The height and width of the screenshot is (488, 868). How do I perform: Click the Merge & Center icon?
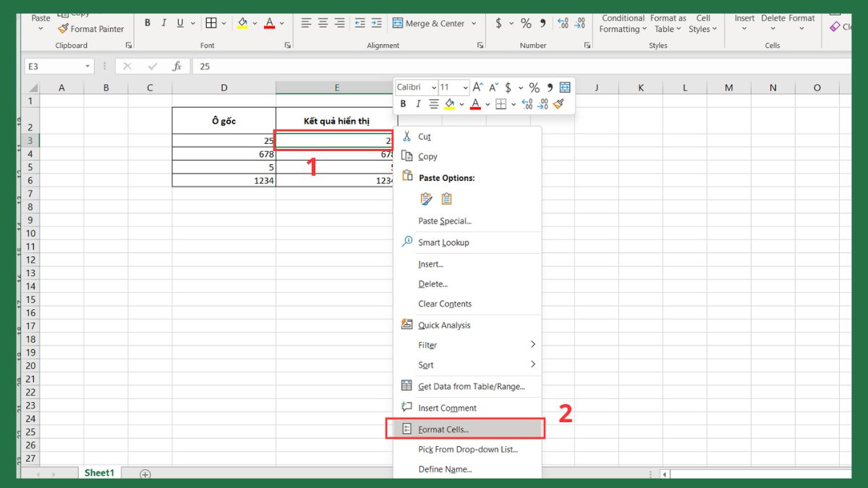tap(398, 23)
